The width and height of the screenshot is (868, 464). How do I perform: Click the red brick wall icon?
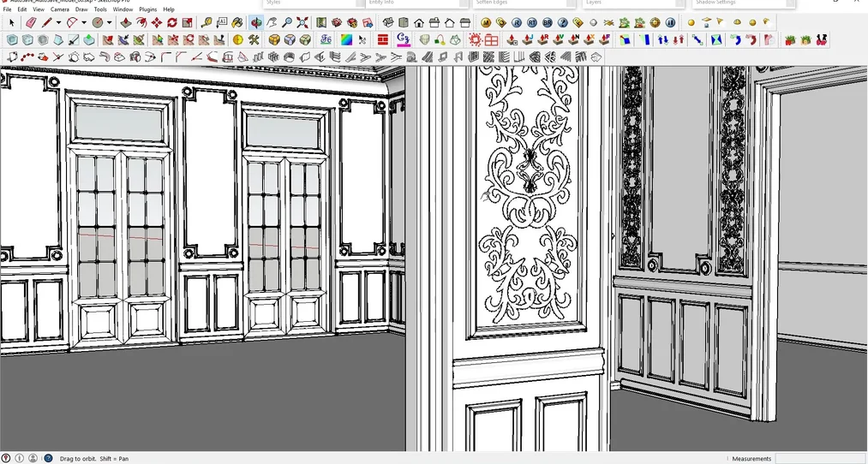[382, 40]
